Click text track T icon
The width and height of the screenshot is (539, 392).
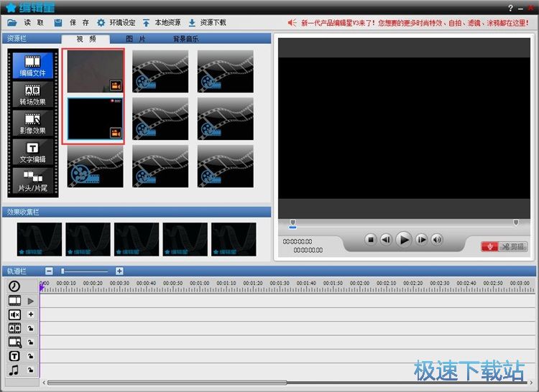pyautogui.click(x=14, y=356)
